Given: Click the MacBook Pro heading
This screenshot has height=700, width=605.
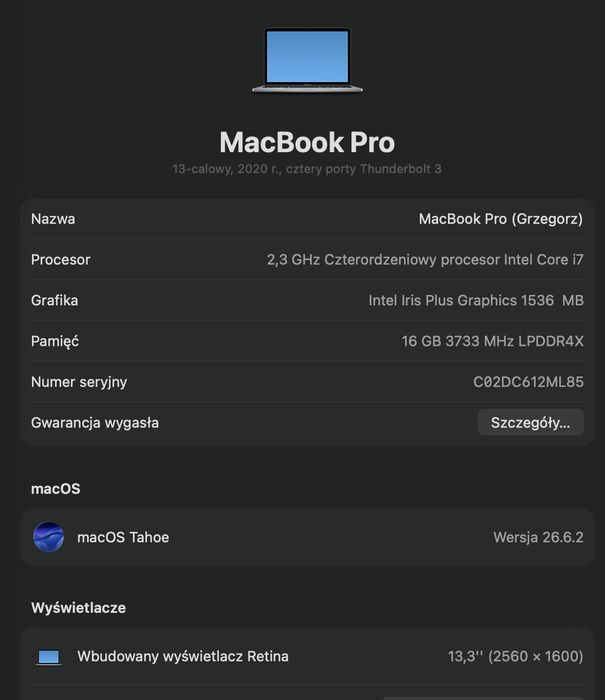Looking at the screenshot, I should click(x=307, y=142).
